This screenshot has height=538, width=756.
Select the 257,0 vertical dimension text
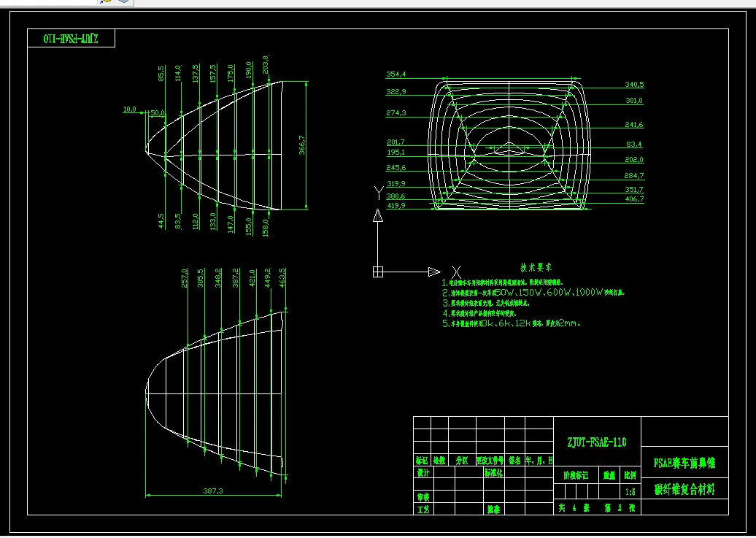(x=184, y=278)
